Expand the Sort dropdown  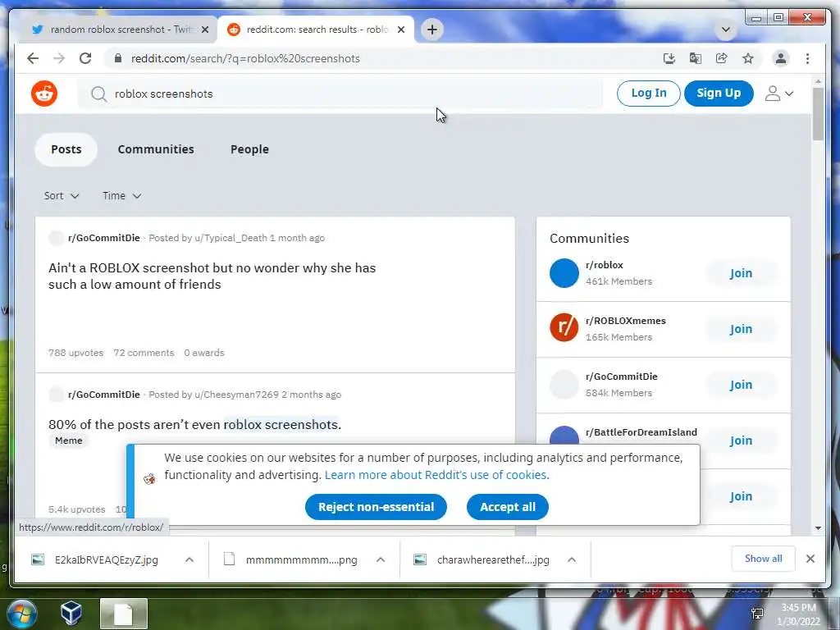[x=62, y=196]
